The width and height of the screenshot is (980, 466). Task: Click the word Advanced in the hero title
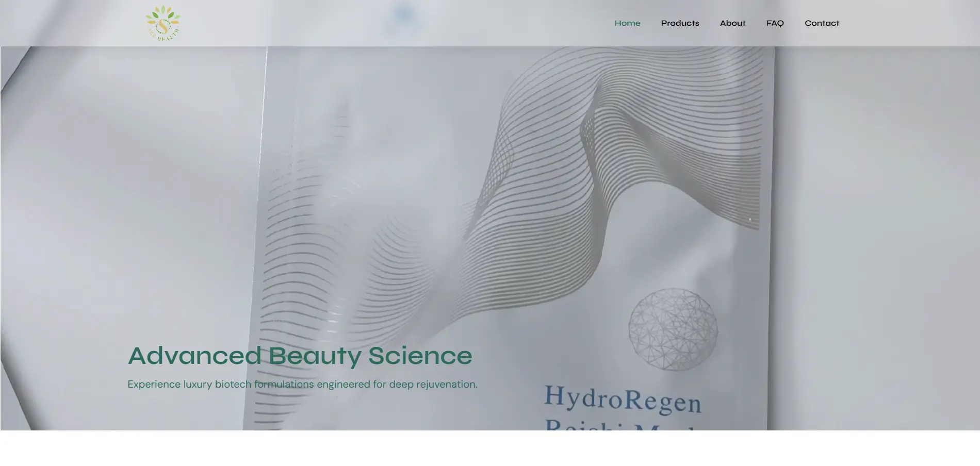coord(194,356)
